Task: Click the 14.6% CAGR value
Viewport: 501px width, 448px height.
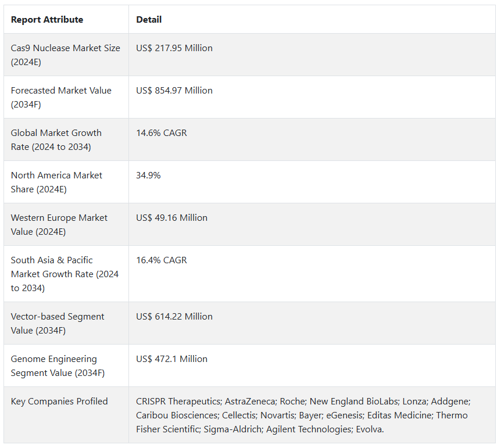Action: pos(162,133)
